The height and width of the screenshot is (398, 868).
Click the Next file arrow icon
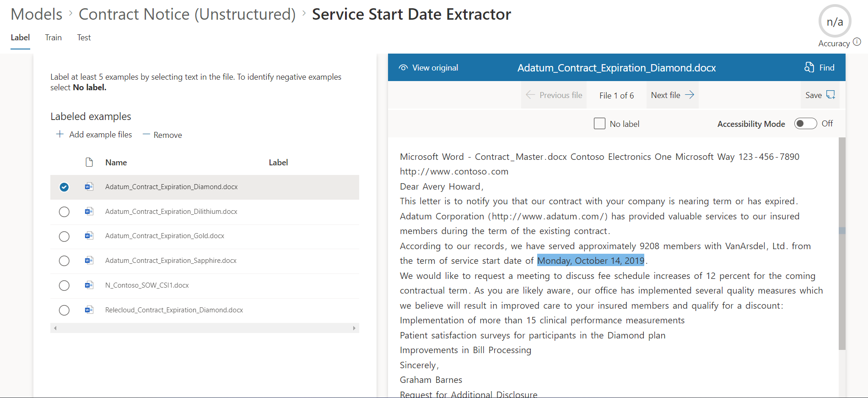(x=690, y=95)
